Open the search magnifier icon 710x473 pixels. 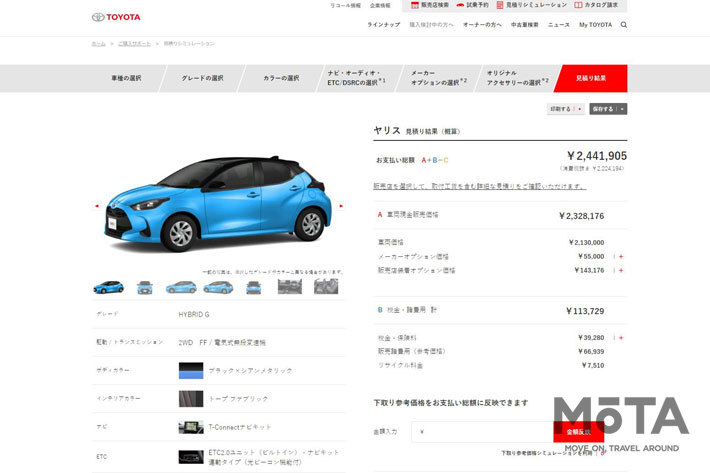624,25
